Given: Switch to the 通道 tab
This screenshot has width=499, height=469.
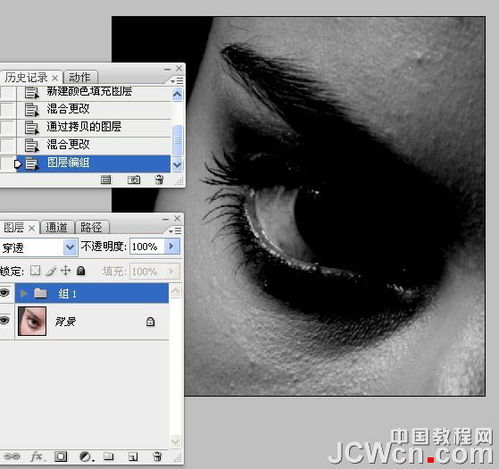Looking at the screenshot, I should tap(56, 227).
